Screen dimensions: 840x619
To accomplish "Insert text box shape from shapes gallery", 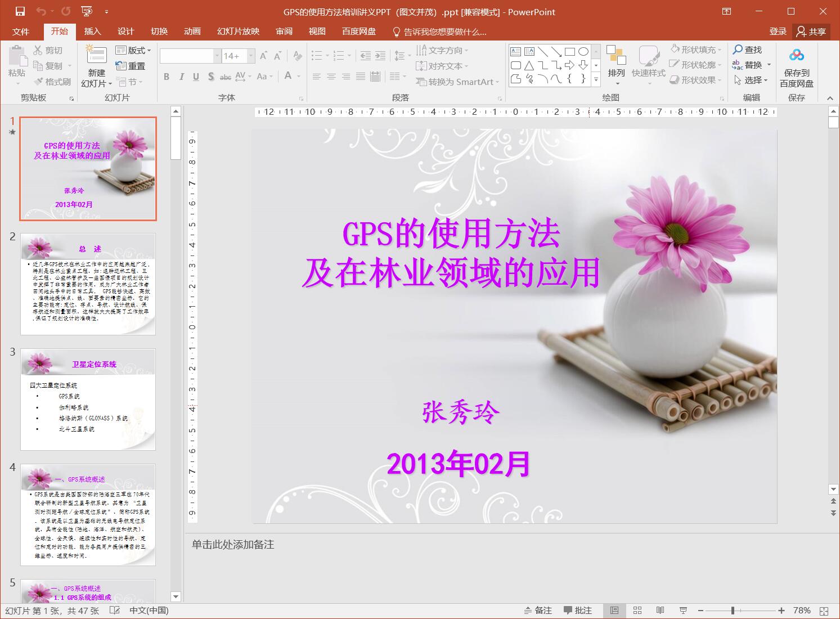I will pos(515,51).
